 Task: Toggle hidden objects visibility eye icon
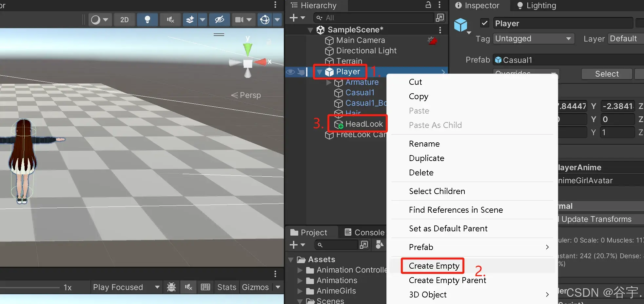(220, 20)
